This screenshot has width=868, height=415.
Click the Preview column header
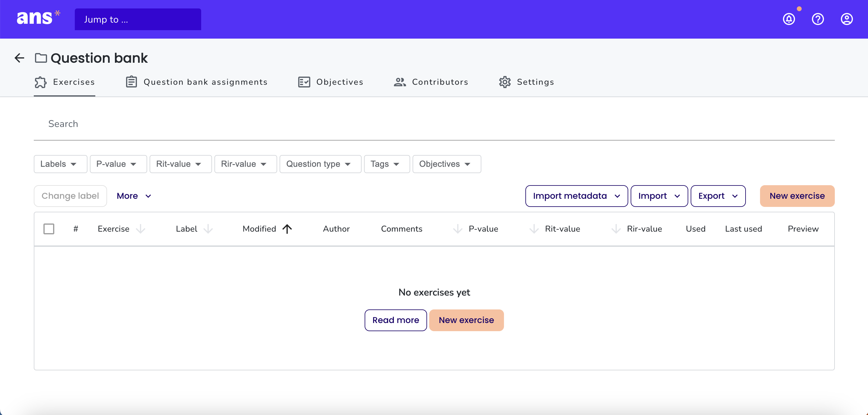(803, 229)
